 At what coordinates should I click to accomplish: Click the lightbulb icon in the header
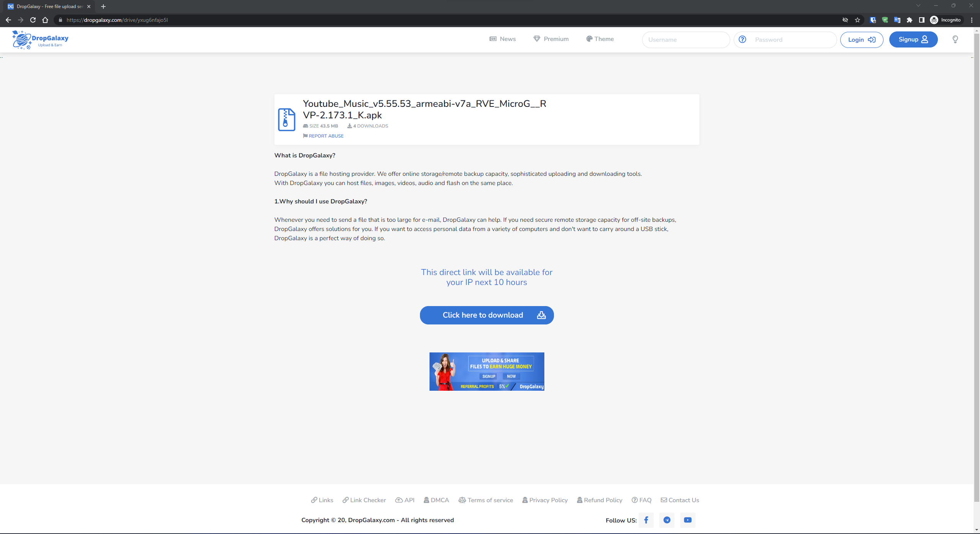click(x=955, y=39)
